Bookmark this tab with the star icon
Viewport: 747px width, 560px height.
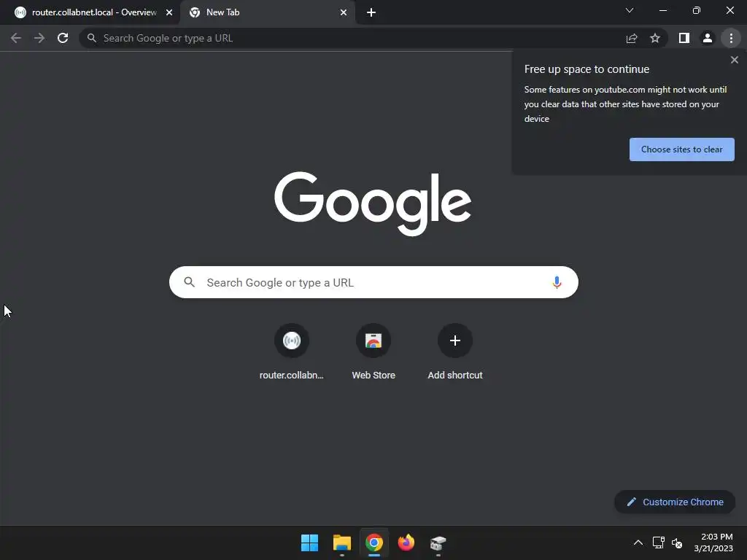click(655, 38)
